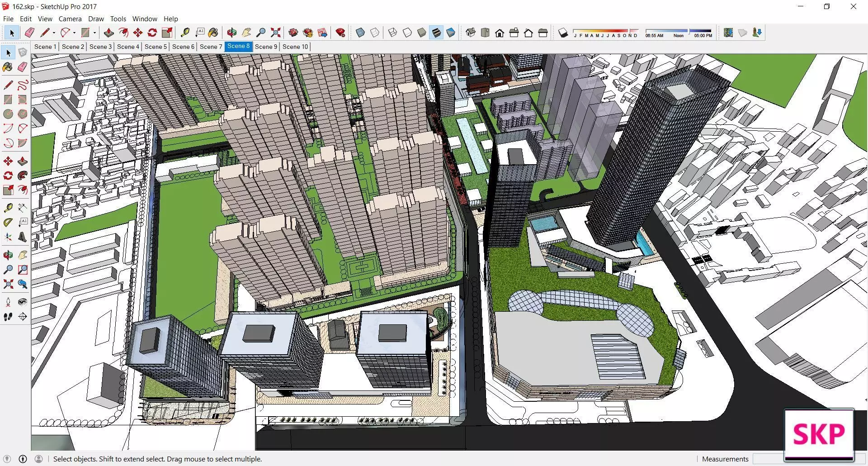The image size is (868, 466).
Task: Click the Iso view house icon
Action: click(471, 33)
